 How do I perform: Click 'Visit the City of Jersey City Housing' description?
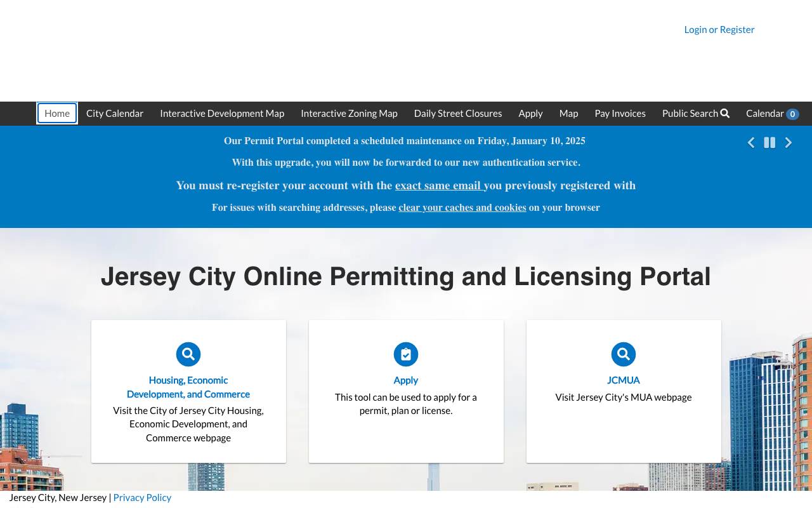[x=188, y=424]
